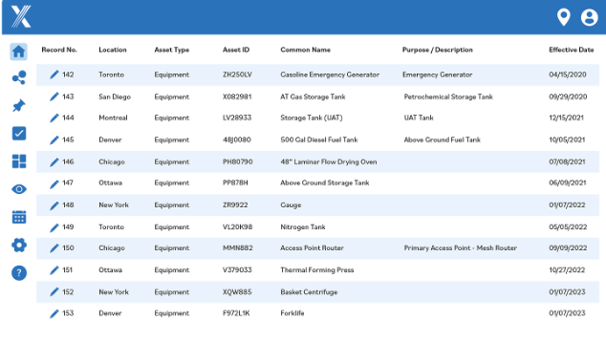Select asset ID XQW885

tap(237, 292)
